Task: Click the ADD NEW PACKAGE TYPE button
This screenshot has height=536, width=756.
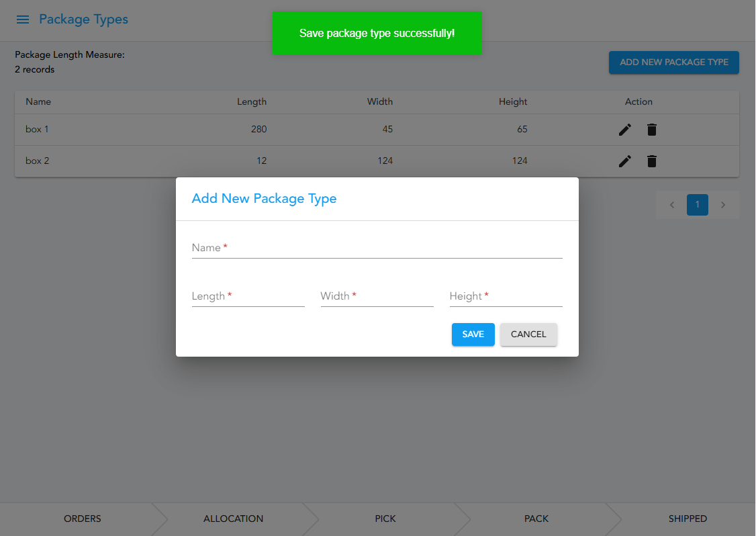Action: (x=673, y=62)
